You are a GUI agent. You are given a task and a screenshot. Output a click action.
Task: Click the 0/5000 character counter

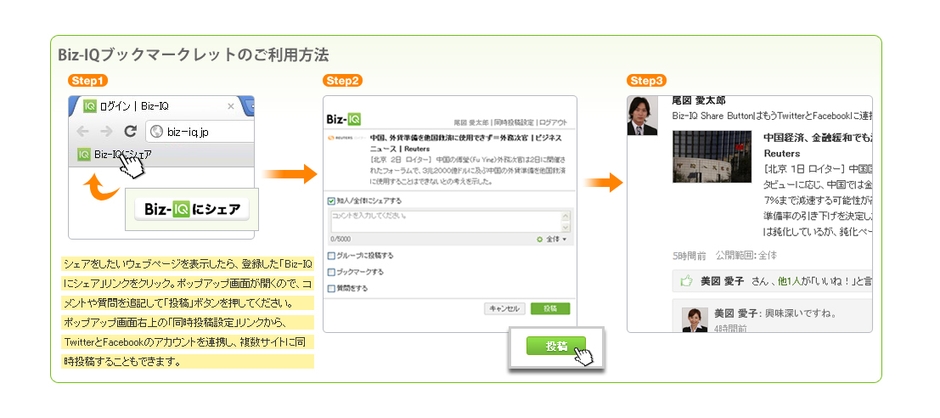341,239
